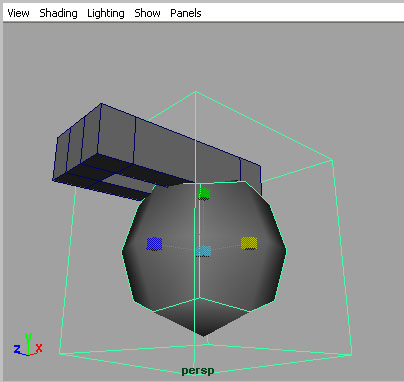Click the persp camera label
Viewport: 404px width, 382px height.
point(198,371)
